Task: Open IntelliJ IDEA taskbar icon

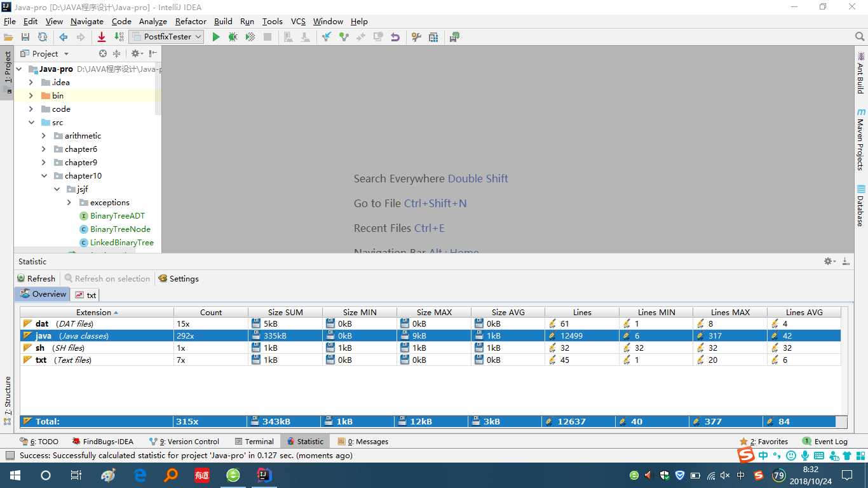Action: (x=264, y=475)
